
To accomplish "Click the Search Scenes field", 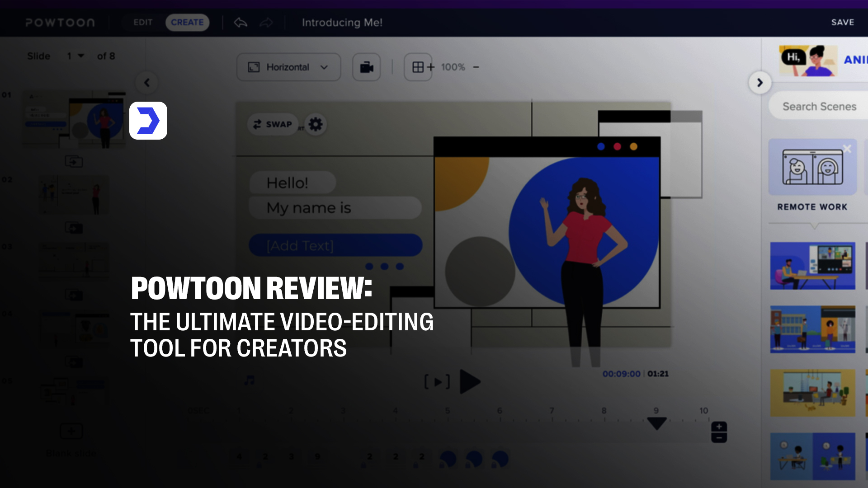I will click(819, 107).
